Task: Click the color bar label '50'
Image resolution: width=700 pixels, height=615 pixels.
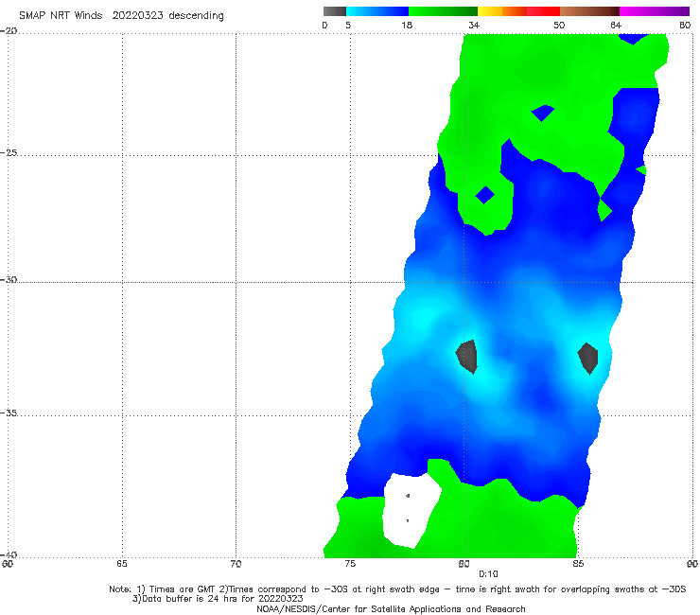Action: [x=559, y=25]
